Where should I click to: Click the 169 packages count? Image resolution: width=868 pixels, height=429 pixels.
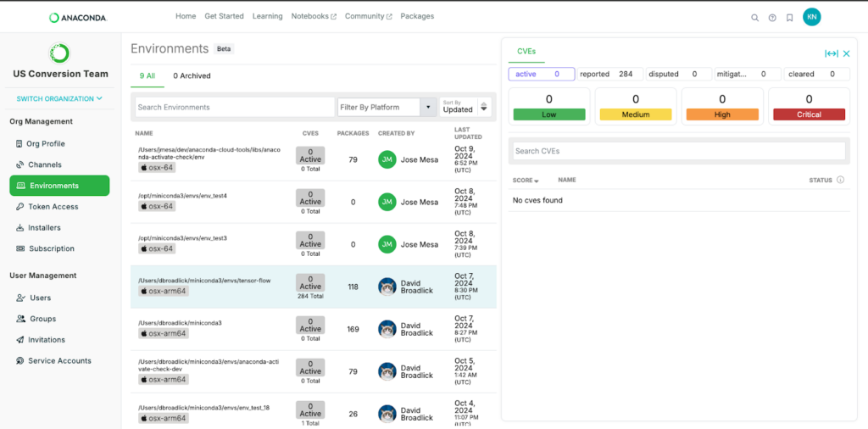(x=353, y=329)
